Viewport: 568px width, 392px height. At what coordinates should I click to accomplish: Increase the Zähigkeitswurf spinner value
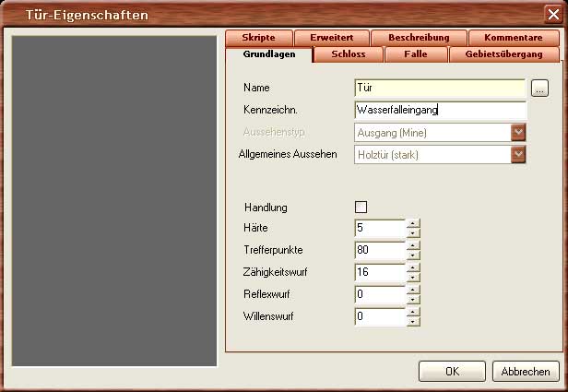(x=413, y=267)
